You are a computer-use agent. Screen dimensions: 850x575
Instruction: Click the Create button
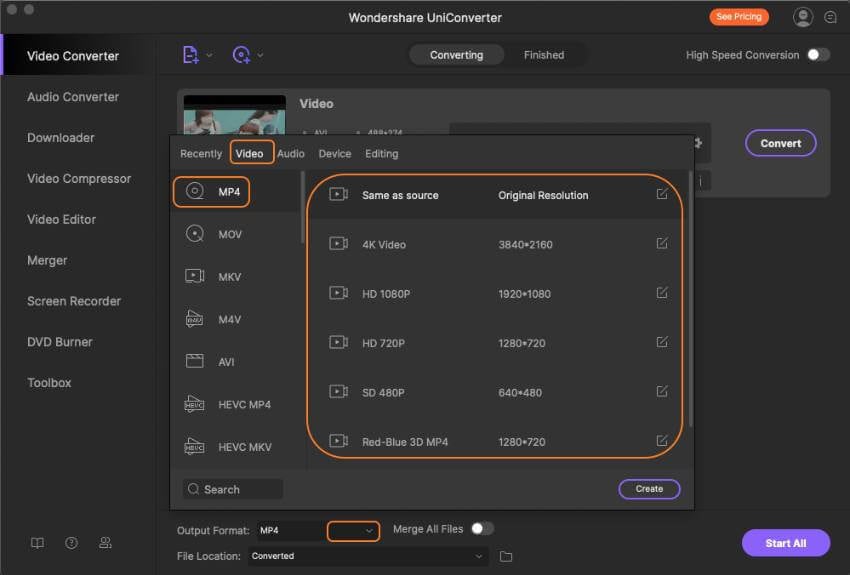click(x=649, y=489)
